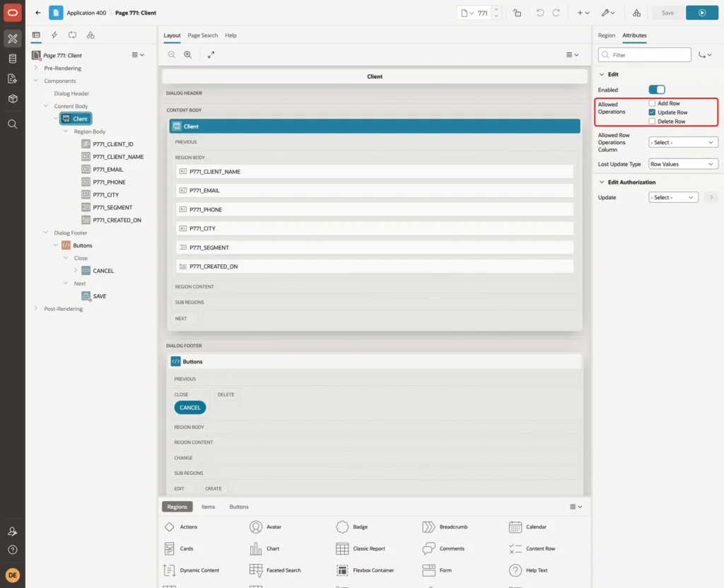Collapse the Edit section header
Screen dimensions: 724x588
click(601, 73)
